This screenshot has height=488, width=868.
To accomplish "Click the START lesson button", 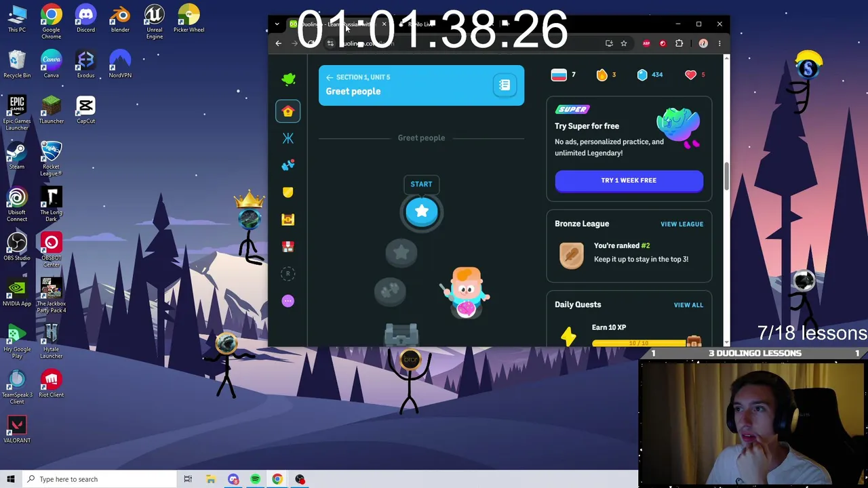I will (421, 184).
